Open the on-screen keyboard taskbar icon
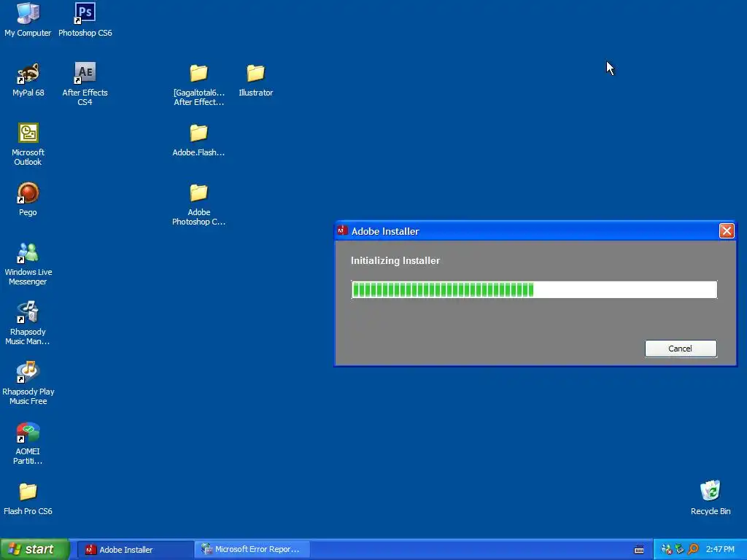This screenshot has width=747, height=560. click(639, 550)
